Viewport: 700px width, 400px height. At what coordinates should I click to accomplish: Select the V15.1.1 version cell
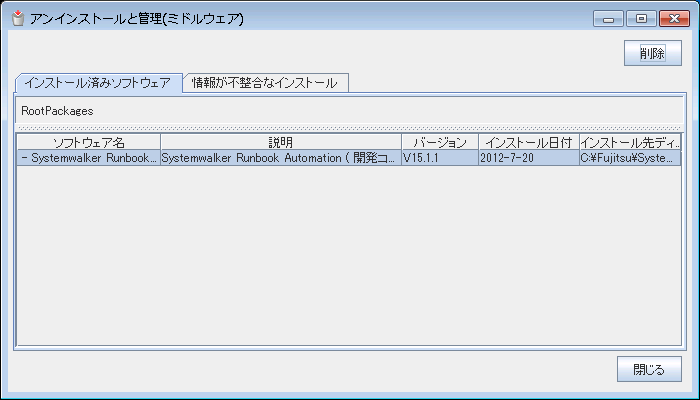(440, 158)
